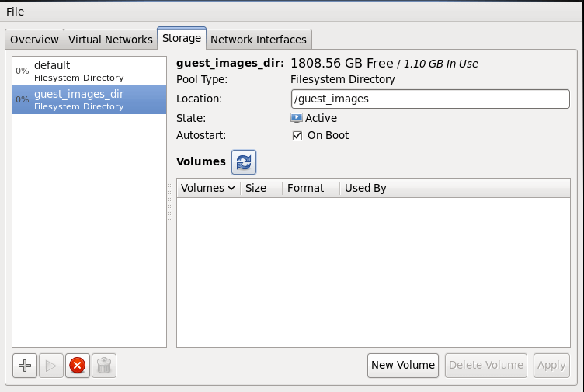584x392 pixels.
Task: Open the File menu
Action: pos(15,12)
